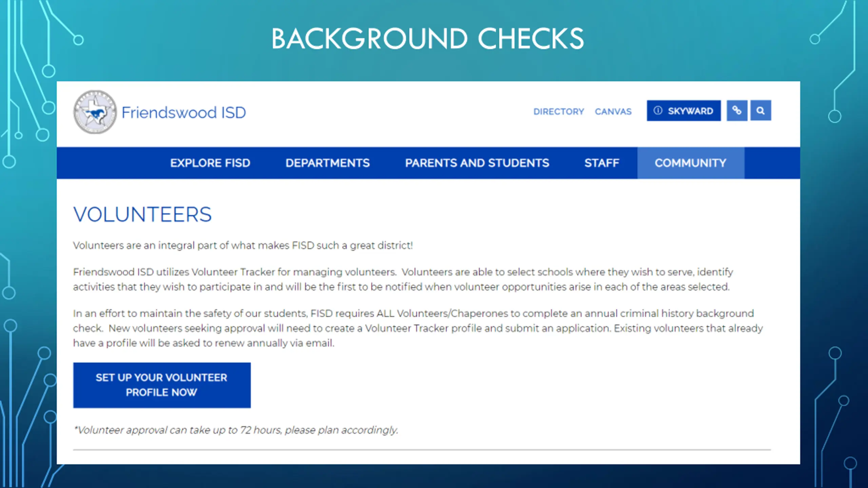The image size is (868, 488).
Task: Open the Staff menu
Action: (602, 163)
